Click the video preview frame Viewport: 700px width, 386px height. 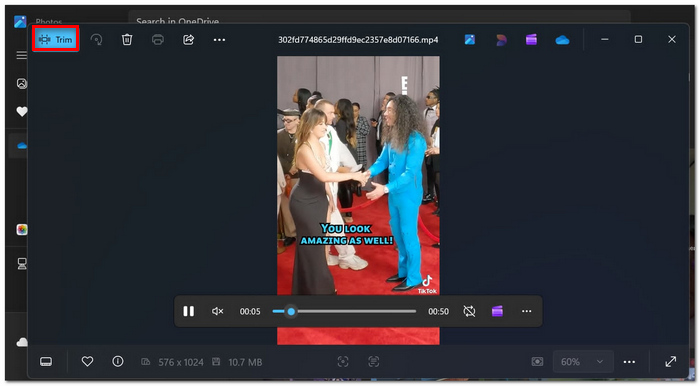358,200
